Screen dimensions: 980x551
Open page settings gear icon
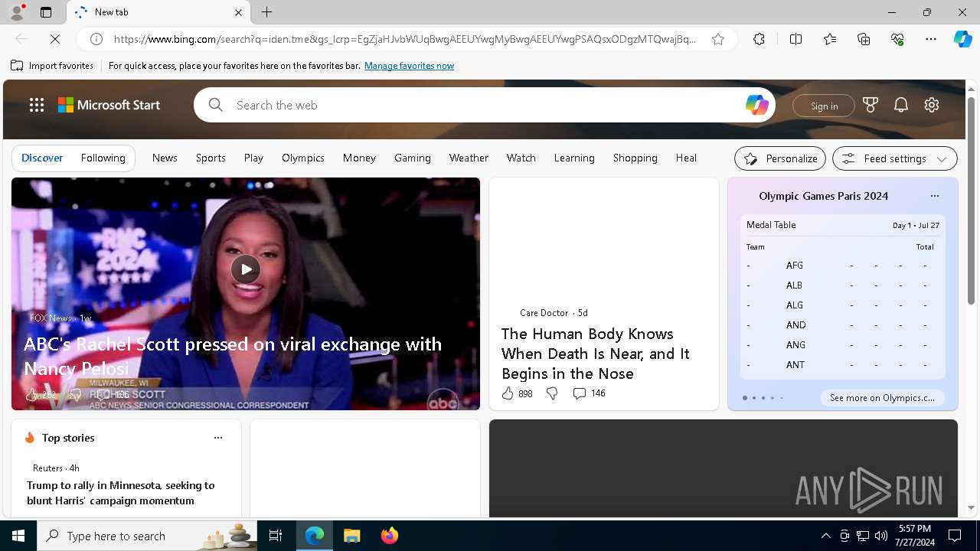tap(932, 105)
